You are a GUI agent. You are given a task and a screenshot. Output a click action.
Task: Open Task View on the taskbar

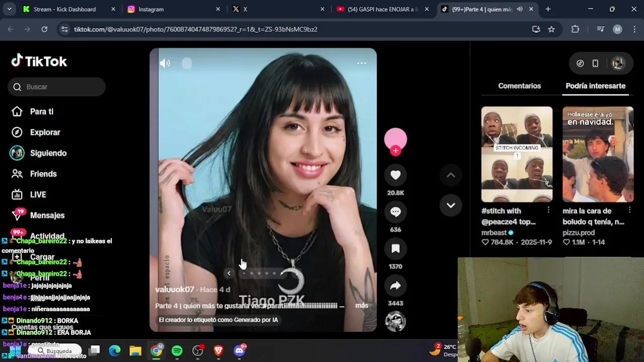(x=95, y=350)
